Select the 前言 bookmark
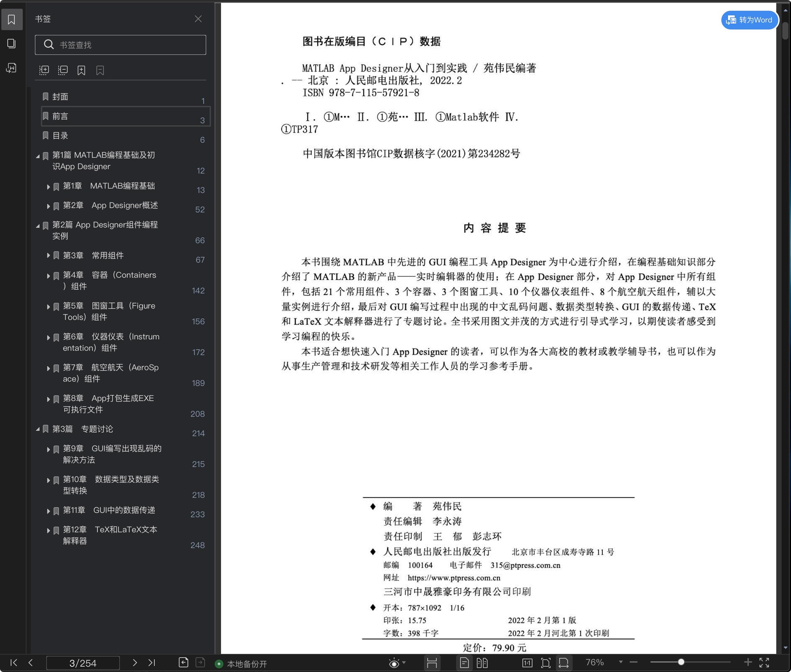Image resolution: width=791 pixels, height=672 pixels. click(125, 116)
